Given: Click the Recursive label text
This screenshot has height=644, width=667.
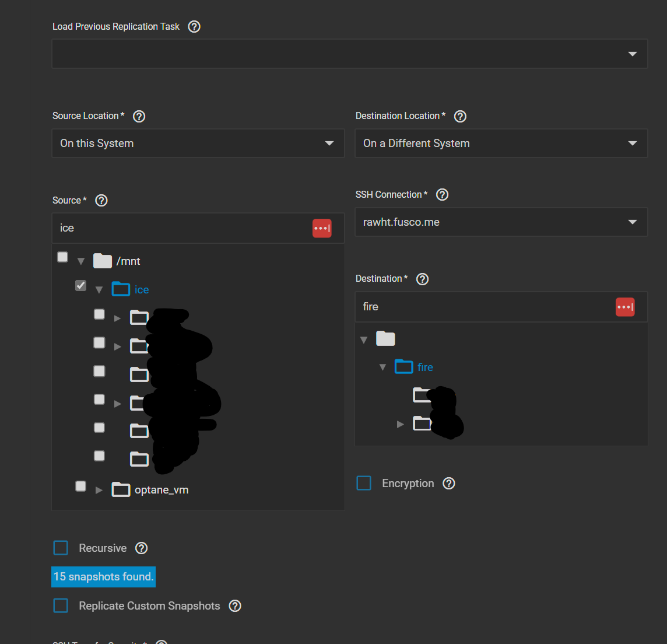Looking at the screenshot, I should pyautogui.click(x=103, y=548).
